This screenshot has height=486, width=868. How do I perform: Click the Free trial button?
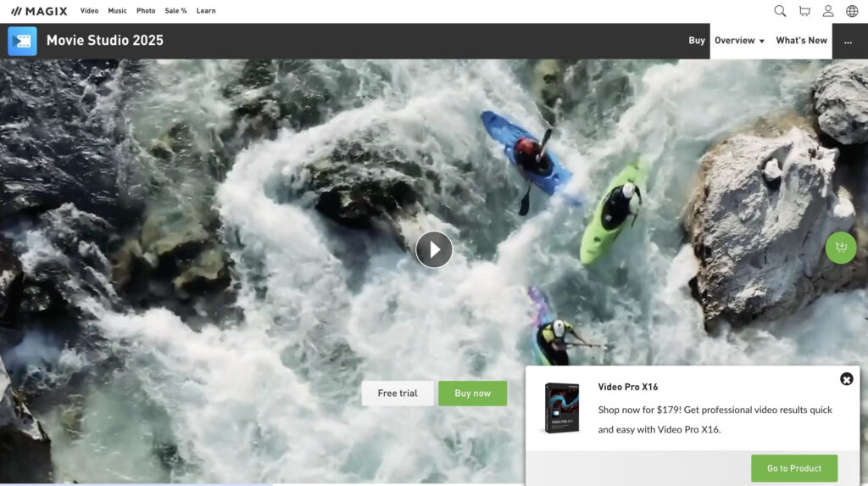pos(398,394)
